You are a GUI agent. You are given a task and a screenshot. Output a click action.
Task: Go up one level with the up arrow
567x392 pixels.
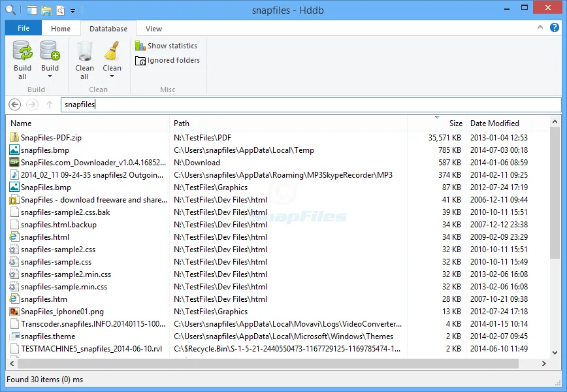coord(50,105)
